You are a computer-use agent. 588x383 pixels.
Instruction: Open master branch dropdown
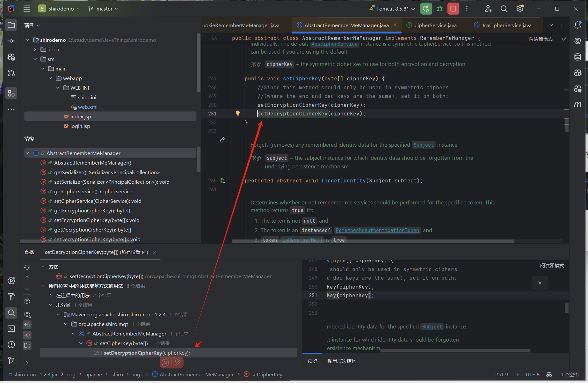[103, 9]
